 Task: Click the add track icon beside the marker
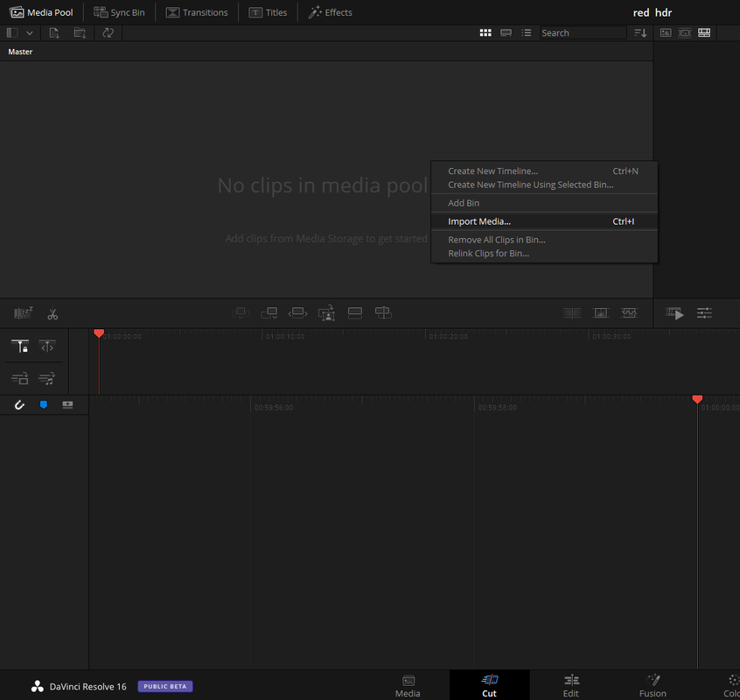click(x=67, y=404)
